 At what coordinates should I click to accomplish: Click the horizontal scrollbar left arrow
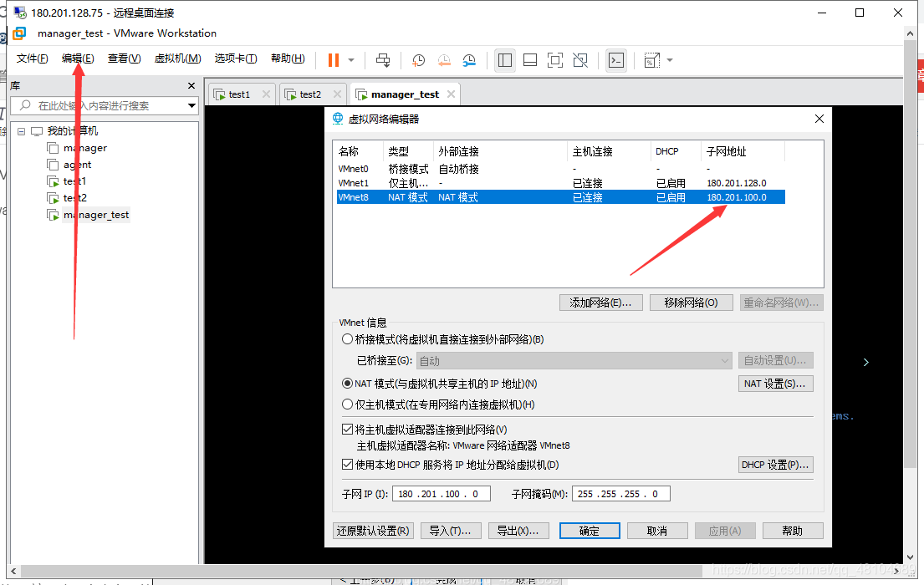pos(13,571)
